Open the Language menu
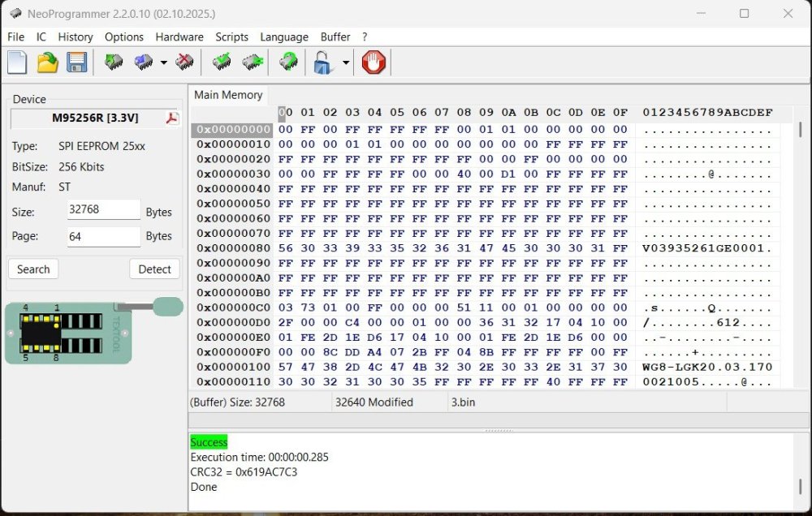812x516 pixels. pyautogui.click(x=283, y=37)
